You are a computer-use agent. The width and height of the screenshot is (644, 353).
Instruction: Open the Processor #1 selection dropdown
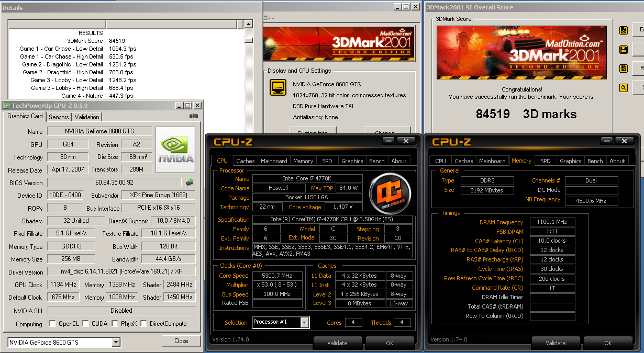pos(305,322)
